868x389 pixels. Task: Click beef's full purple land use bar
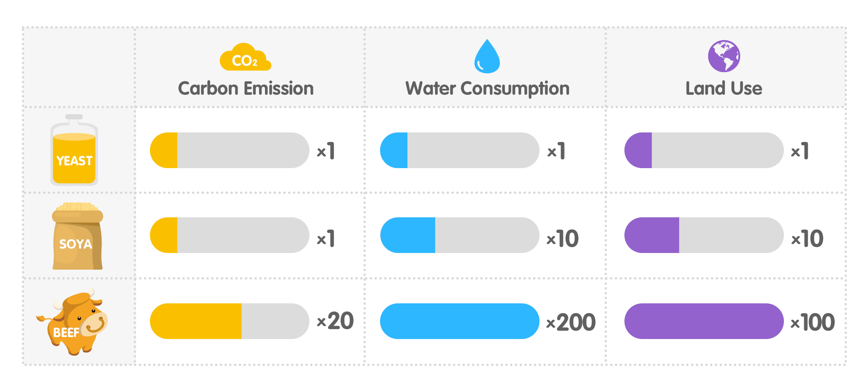[x=704, y=321]
